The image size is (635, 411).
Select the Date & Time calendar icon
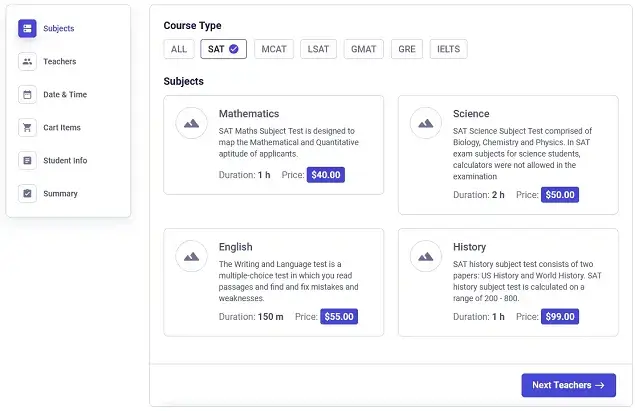(x=27, y=95)
